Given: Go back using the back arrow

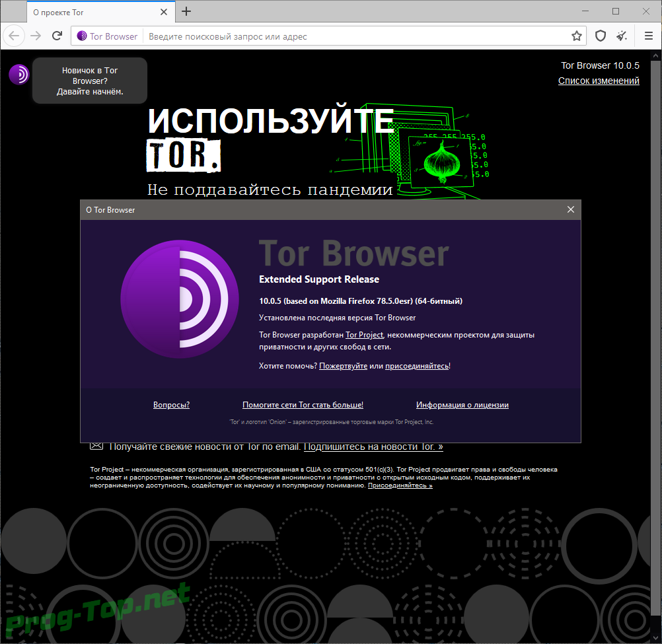Looking at the screenshot, I should [x=14, y=36].
